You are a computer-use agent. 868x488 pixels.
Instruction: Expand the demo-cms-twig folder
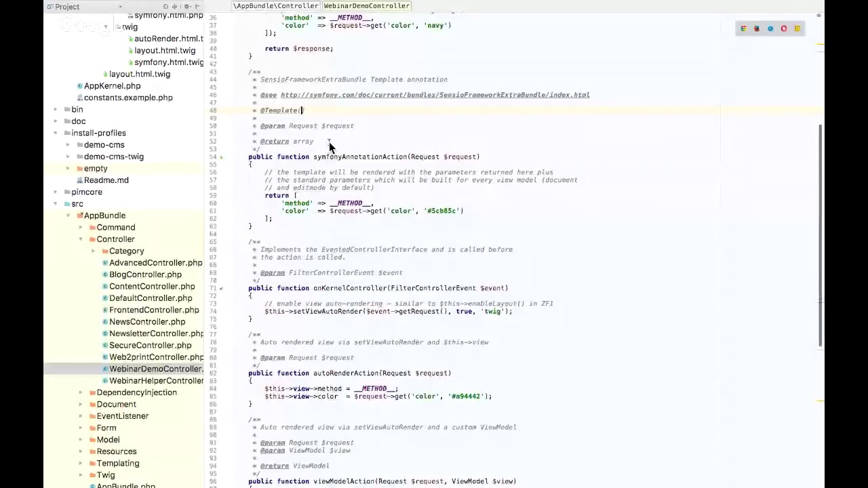68,157
